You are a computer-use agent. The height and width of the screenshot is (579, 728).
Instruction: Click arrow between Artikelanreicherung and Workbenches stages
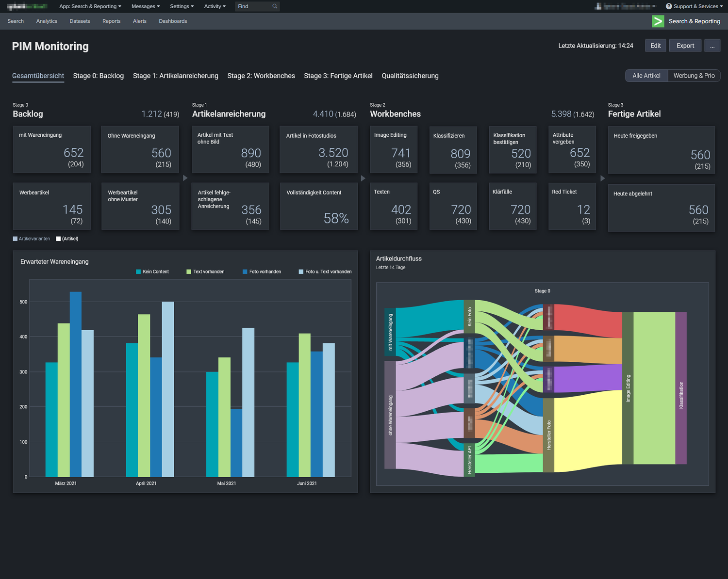[363, 178]
